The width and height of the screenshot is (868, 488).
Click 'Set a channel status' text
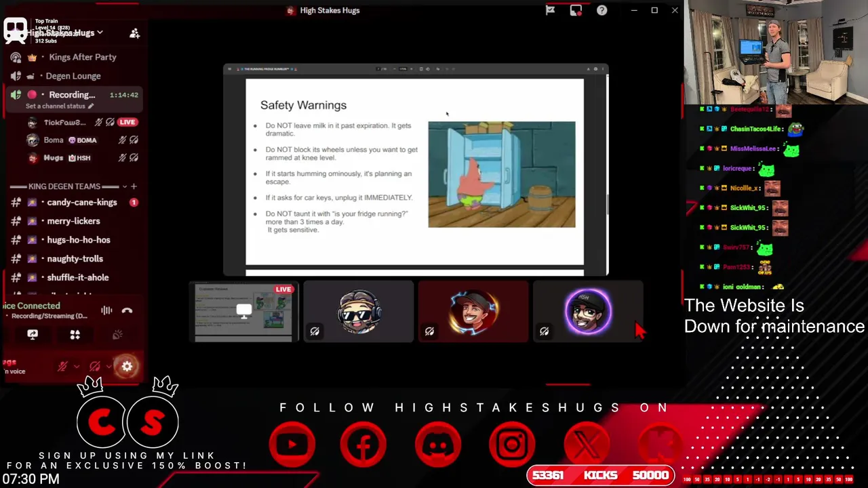click(55, 106)
